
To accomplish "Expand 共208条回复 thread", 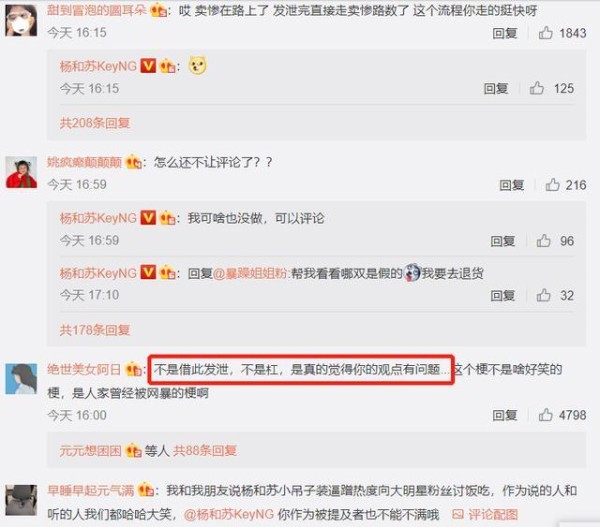I will point(95,123).
